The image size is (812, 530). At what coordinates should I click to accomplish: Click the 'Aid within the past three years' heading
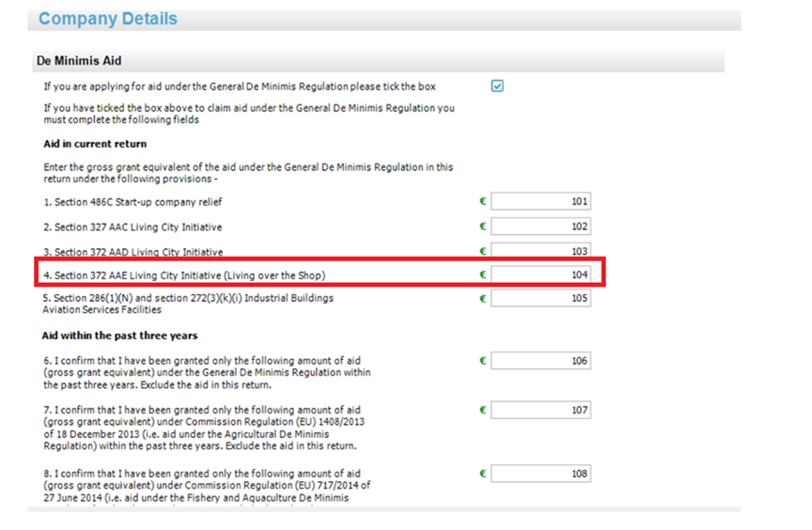pyautogui.click(x=119, y=335)
